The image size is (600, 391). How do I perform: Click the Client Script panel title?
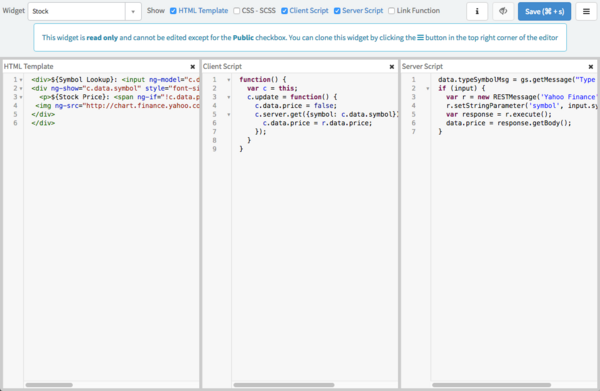coord(222,67)
